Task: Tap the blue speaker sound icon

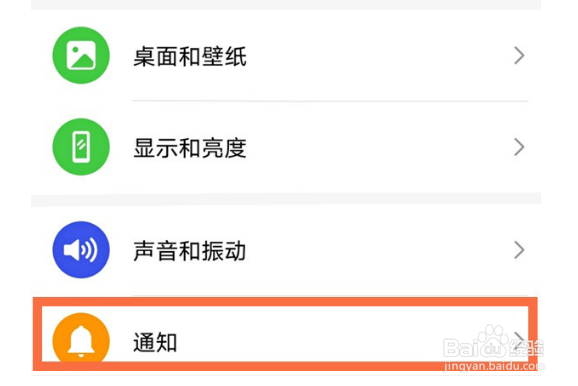Action: point(81,250)
